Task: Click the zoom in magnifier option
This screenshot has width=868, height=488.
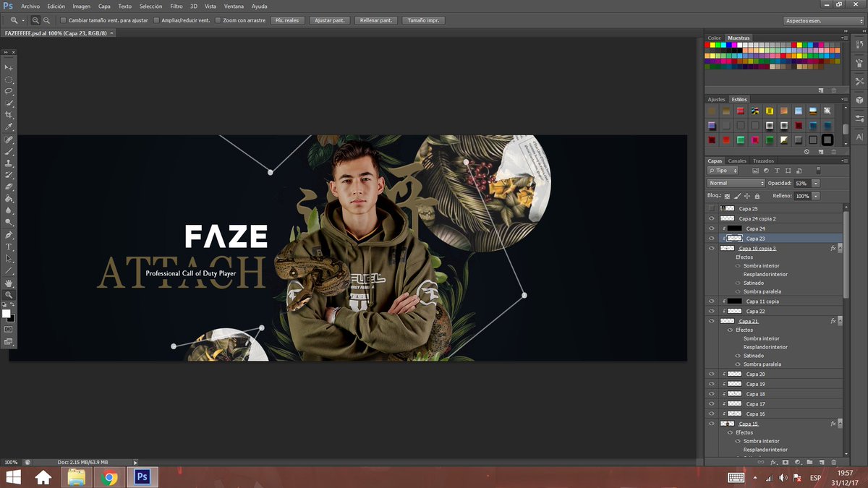Action: (35, 20)
